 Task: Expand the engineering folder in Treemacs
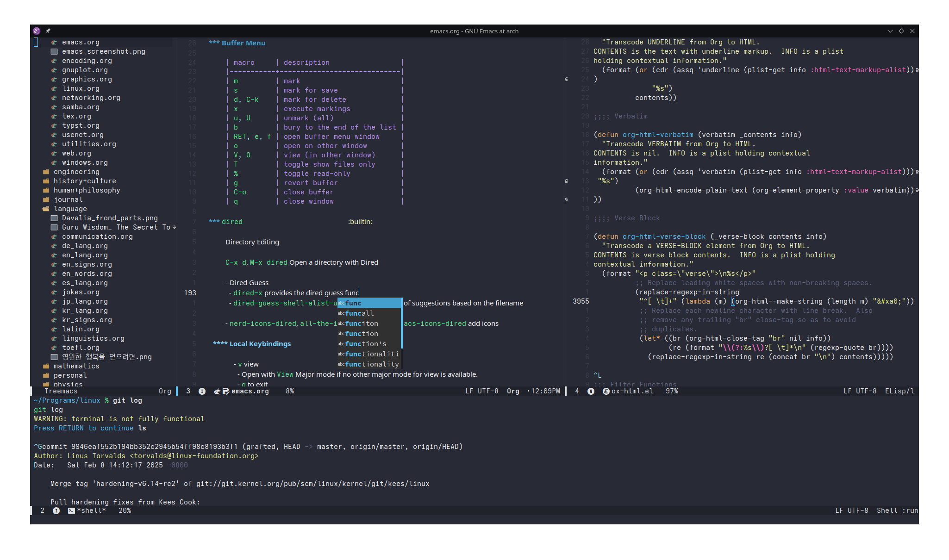pos(46,172)
